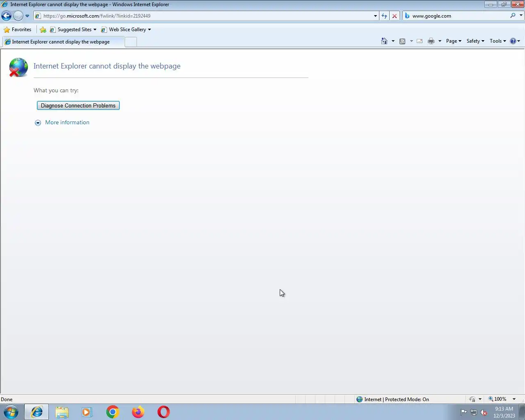Open the Tools menu
Image resolution: width=525 pixels, height=420 pixels.
coord(498,41)
